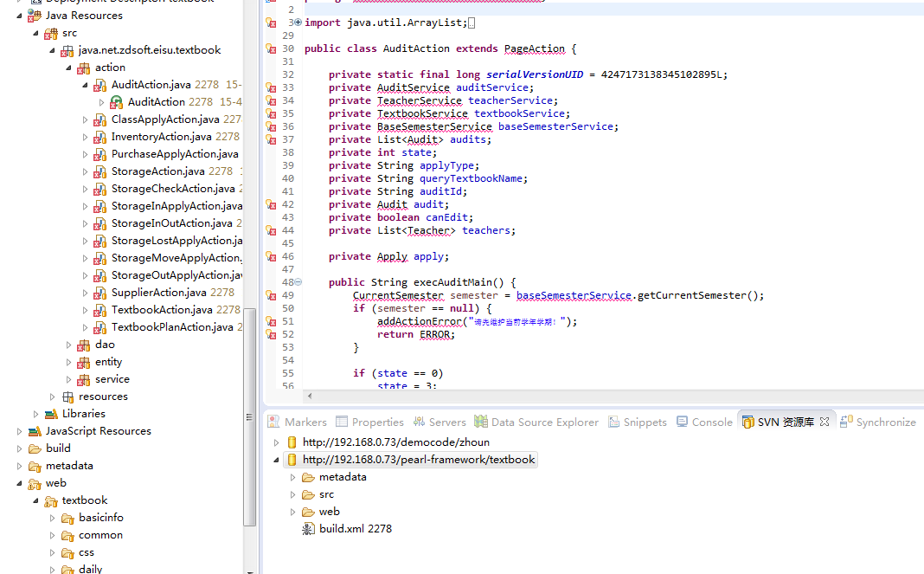The height and width of the screenshot is (574, 924).
Task: Open the Synchronize tab
Action: click(878, 422)
